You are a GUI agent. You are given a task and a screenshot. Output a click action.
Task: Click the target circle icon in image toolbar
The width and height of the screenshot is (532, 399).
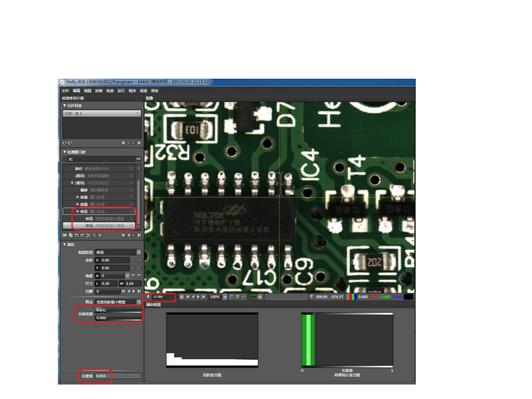[x=232, y=297]
